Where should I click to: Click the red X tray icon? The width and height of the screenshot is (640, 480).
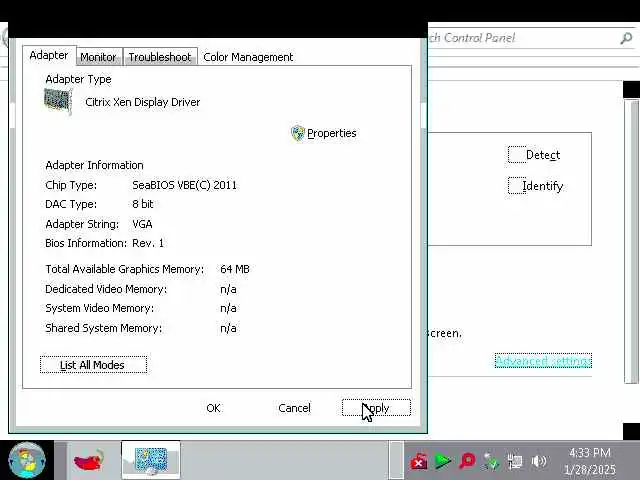pyautogui.click(x=419, y=462)
